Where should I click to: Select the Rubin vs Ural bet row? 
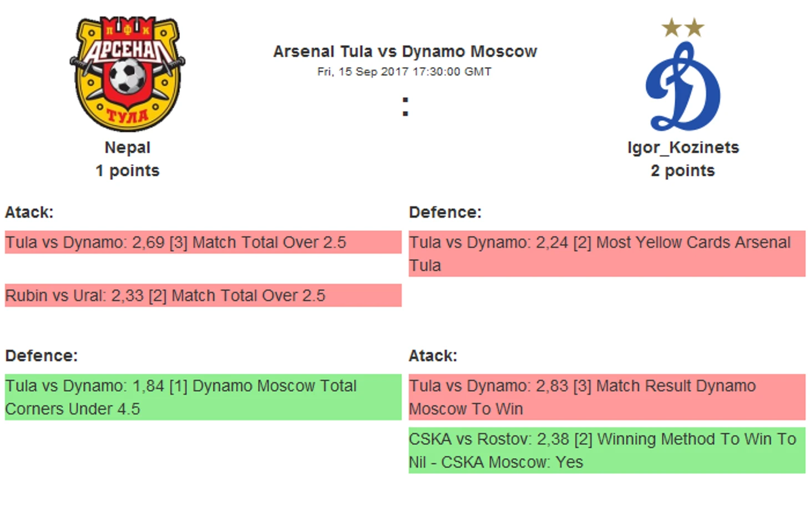tap(203, 296)
